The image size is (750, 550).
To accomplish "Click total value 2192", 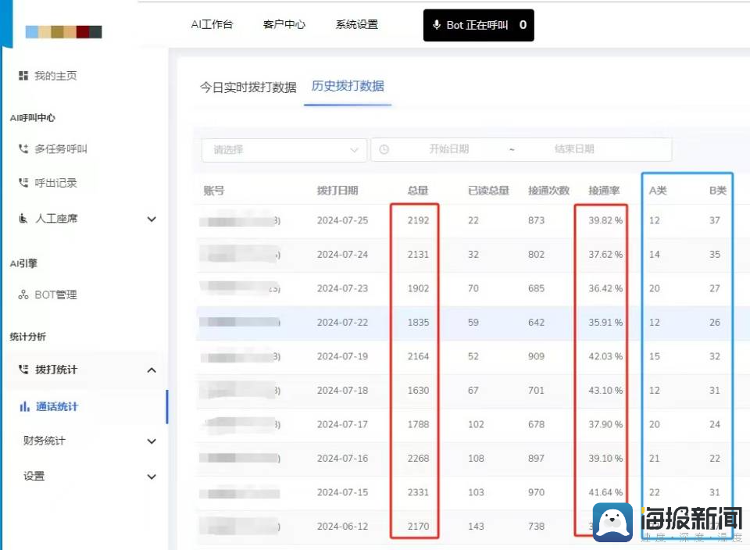I will point(418,220).
